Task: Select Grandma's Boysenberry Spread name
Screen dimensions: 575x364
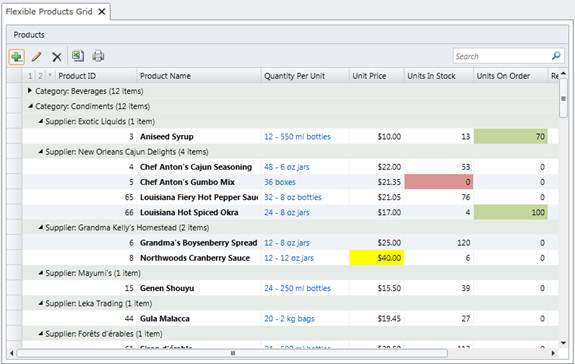Action: 198,243
